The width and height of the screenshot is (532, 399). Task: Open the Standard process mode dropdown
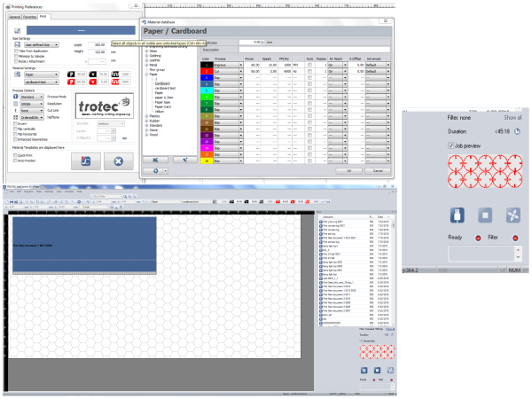point(32,97)
